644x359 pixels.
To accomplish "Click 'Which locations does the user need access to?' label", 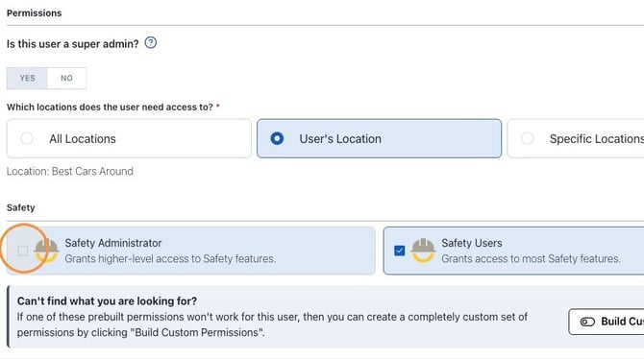I will [x=110, y=108].
